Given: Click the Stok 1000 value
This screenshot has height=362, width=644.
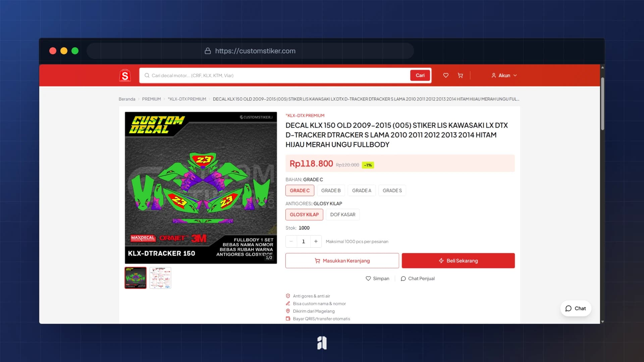Looking at the screenshot, I should coord(304,228).
